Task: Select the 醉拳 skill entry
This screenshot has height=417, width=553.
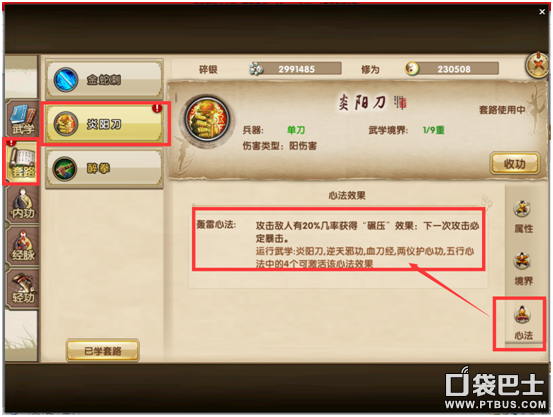Action: [x=104, y=168]
